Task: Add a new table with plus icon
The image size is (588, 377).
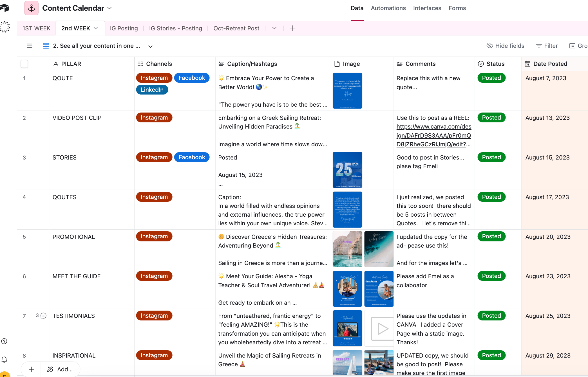Action: (x=293, y=28)
